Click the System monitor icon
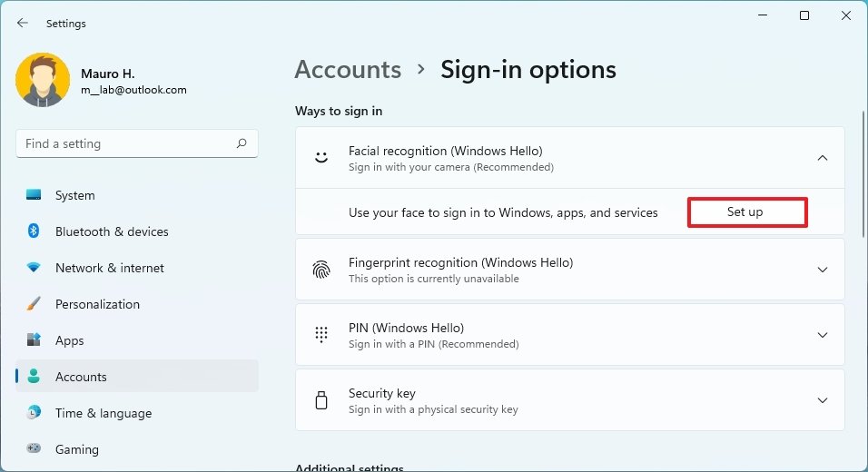 point(34,195)
